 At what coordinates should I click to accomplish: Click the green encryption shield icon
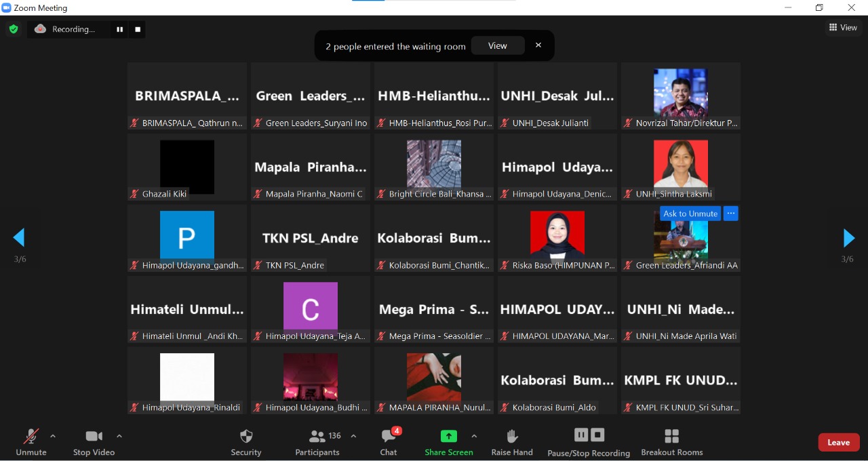(x=14, y=29)
